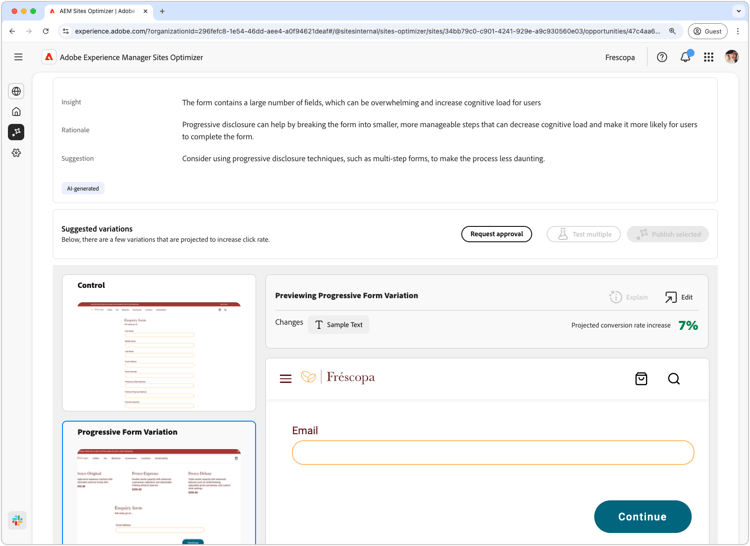Image resolution: width=750 pixels, height=546 pixels.
Task: Select the Control variation thumbnail
Action: (x=159, y=343)
